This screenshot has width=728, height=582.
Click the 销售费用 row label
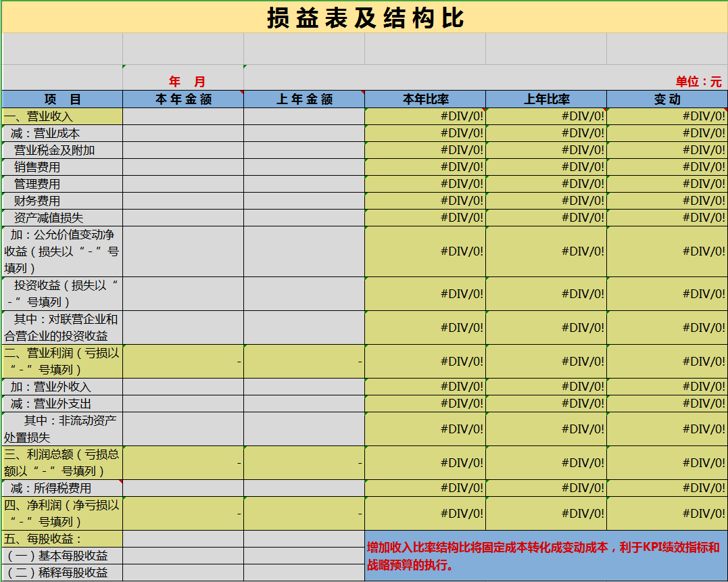[62, 167]
